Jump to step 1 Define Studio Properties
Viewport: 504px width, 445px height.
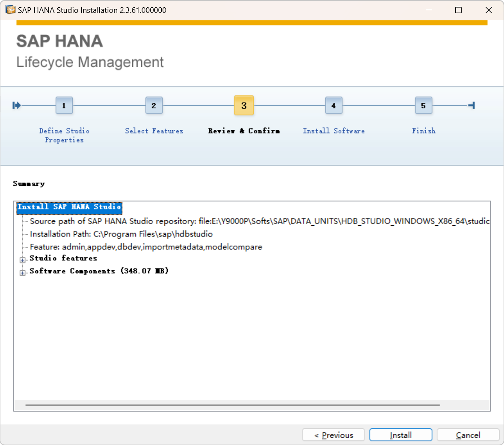coord(64,105)
